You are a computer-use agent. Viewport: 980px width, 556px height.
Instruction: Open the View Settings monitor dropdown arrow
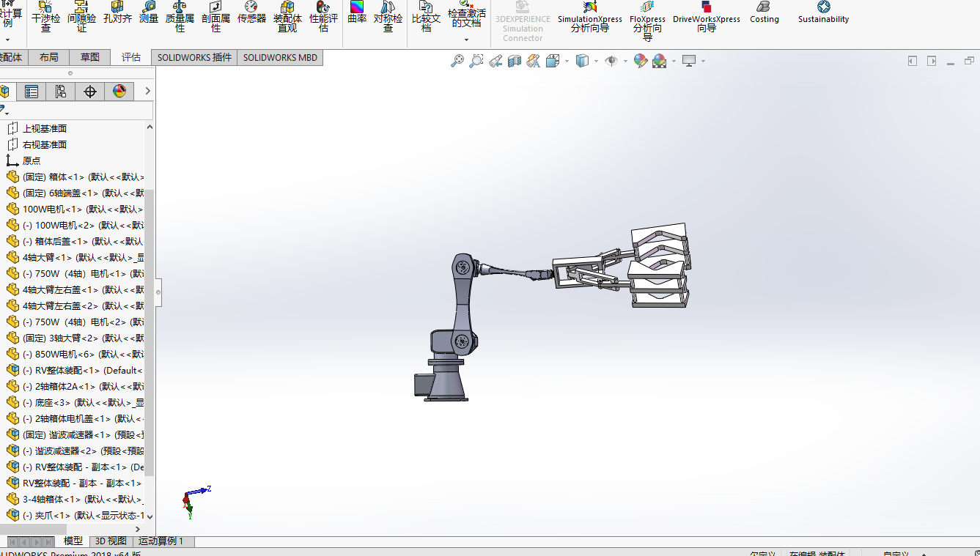pyautogui.click(x=703, y=62)
